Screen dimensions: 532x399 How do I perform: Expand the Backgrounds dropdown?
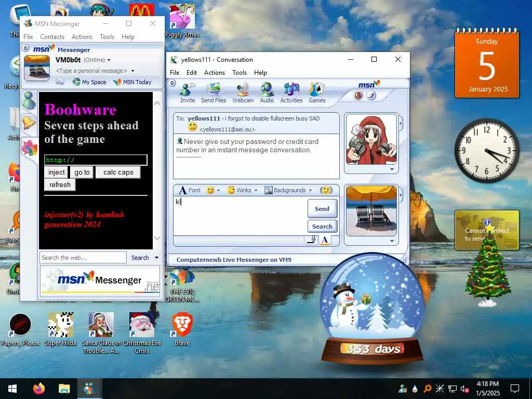[310, 190]
